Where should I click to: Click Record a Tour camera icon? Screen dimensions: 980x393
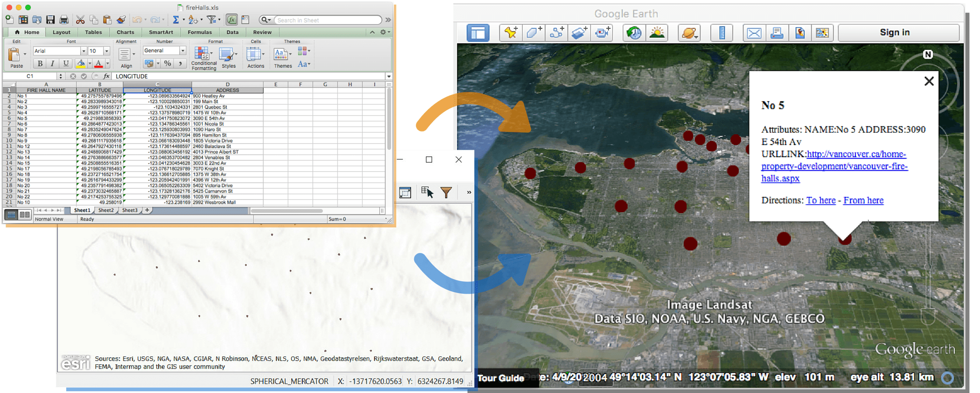602,33
